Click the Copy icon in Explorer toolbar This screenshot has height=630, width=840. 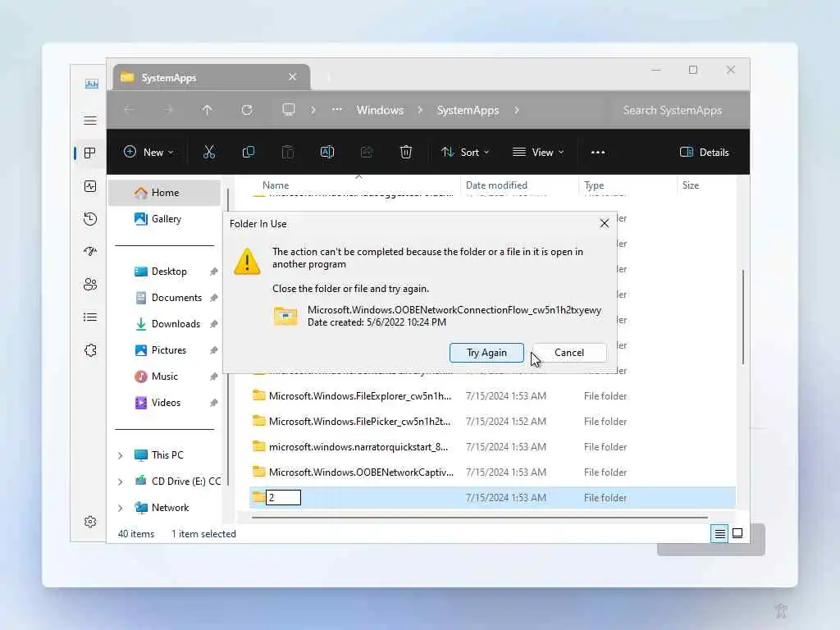(x=248, y=152)
